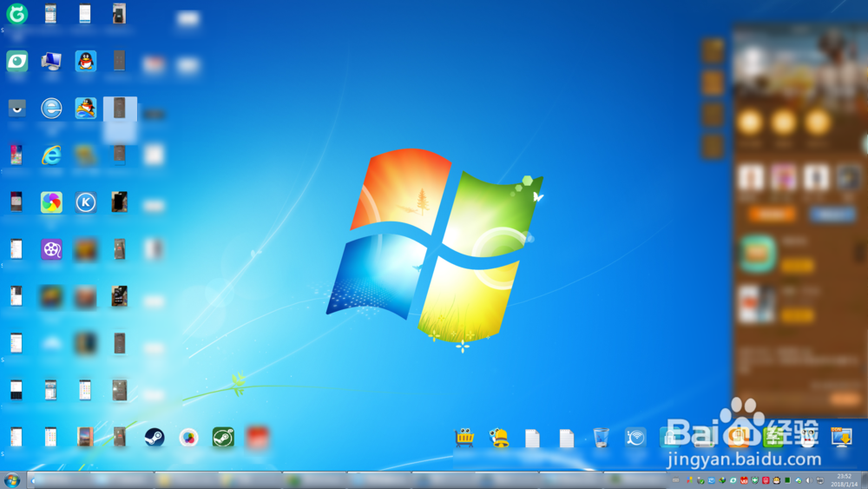Click the Windows Start button
This screenshot has width=868, height=489.
[11, 480]
